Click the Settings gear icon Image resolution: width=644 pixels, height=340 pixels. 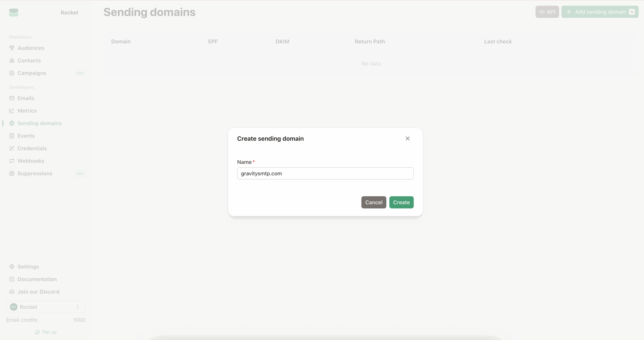coord(12,267)
